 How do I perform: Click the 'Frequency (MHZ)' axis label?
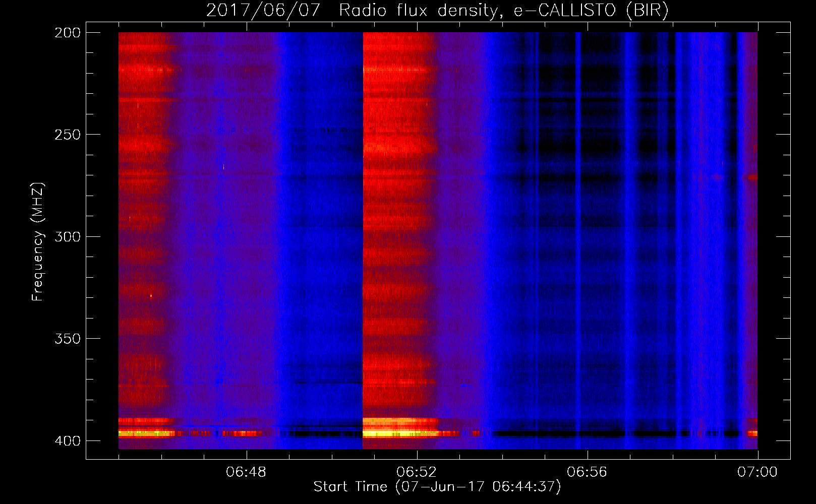[x=38, y=241]
